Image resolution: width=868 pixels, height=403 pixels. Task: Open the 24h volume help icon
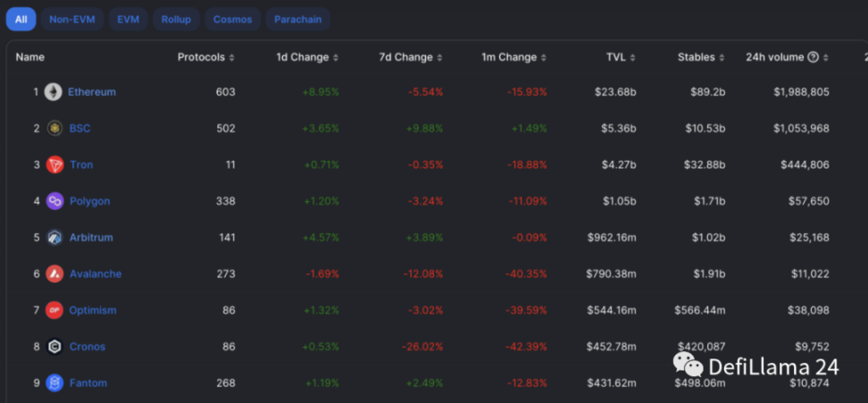point(813,57)
